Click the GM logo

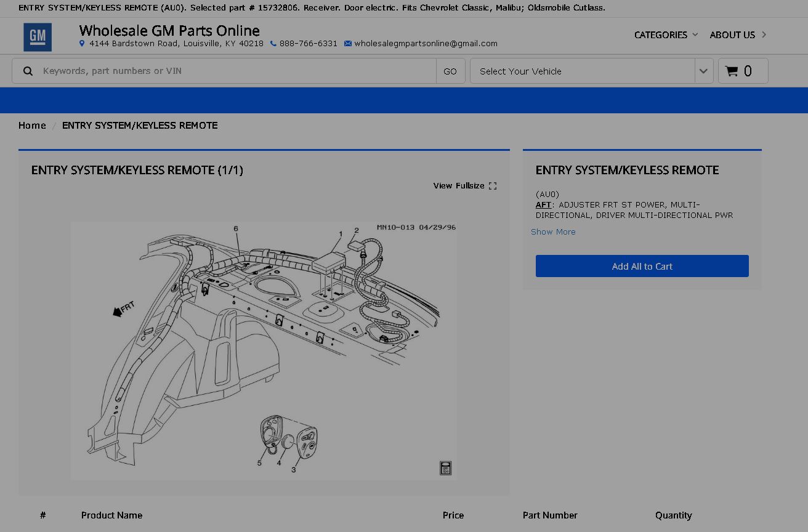[38, 37]
